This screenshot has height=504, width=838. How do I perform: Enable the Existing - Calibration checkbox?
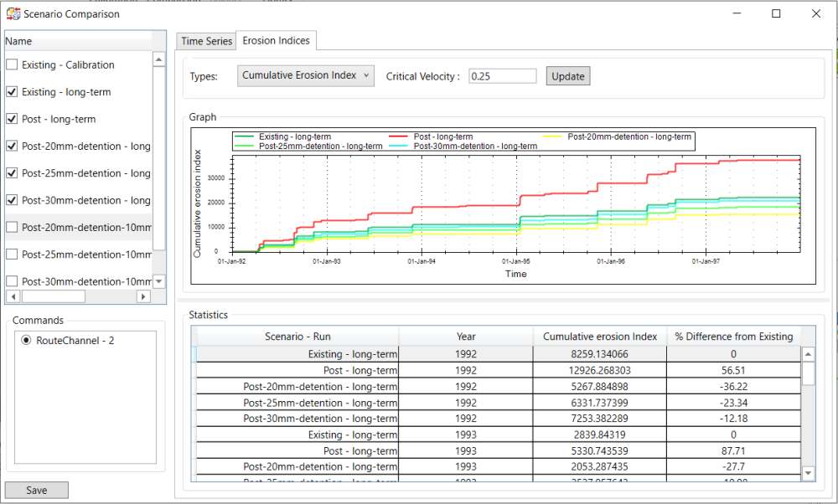pyautogui.click(x=12, y=65)
